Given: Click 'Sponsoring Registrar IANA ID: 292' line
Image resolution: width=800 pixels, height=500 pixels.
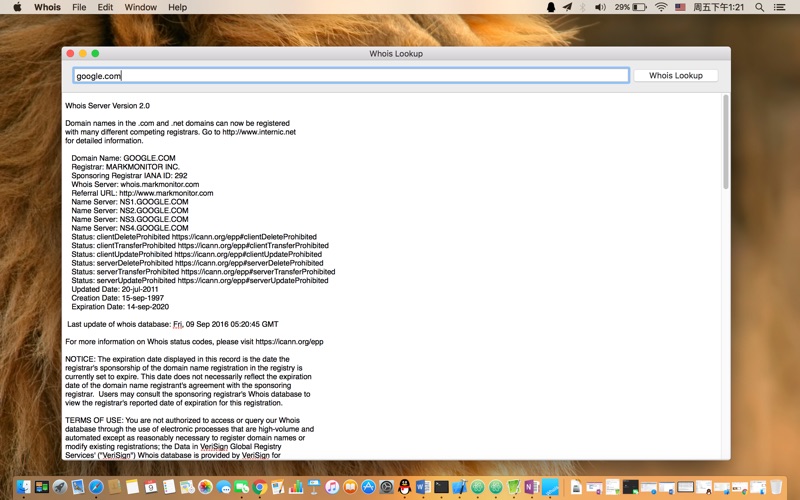Looking at the screenshot, I should tap(129, 176).
